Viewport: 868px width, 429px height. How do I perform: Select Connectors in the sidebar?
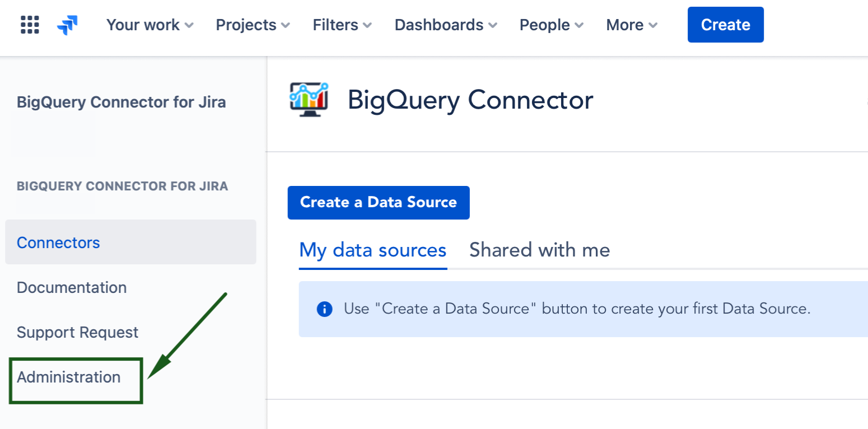(x=58, y=242)
